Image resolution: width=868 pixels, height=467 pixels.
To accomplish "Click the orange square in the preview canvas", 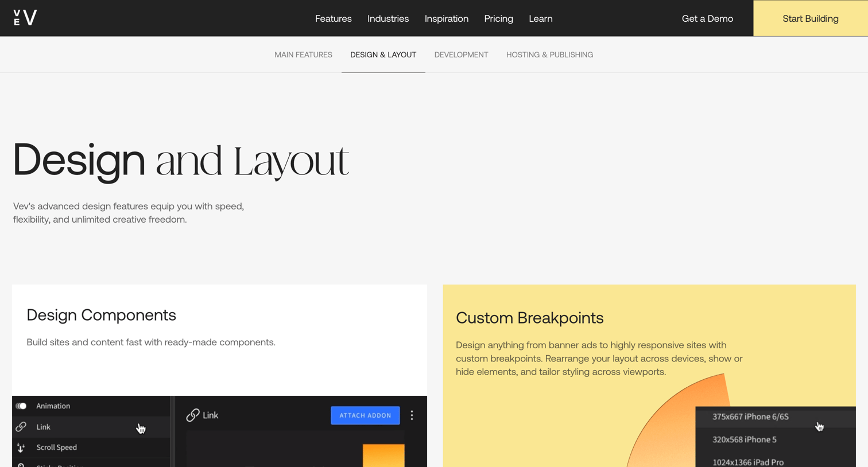I will click(383, 456).
